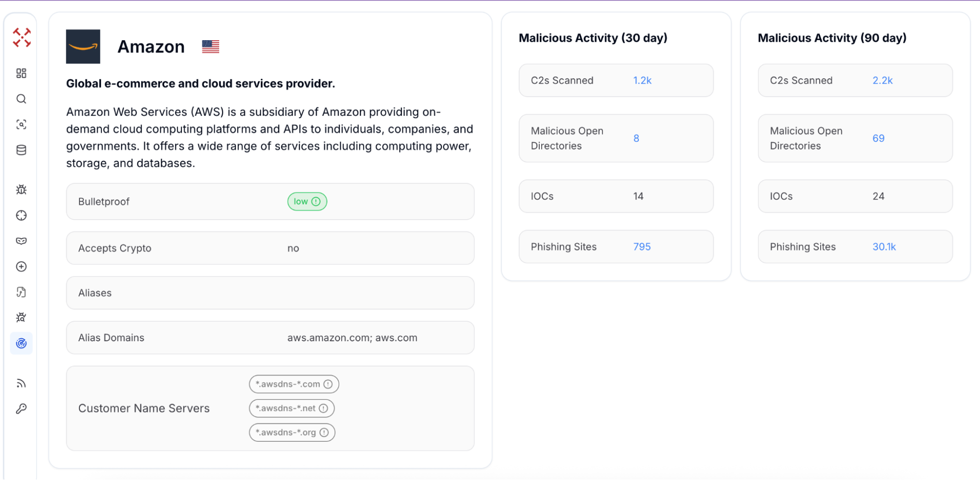
Task: Click info icon on *.awsdns-*.org chip
Action: pos(324,432)
